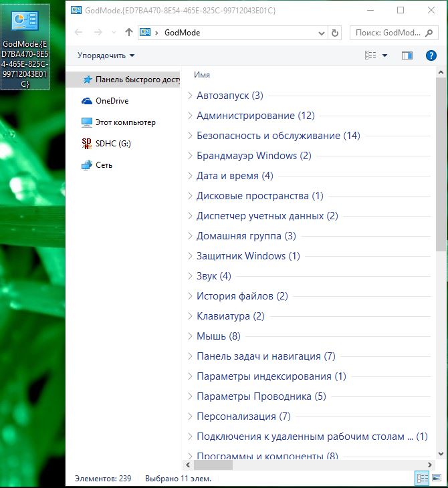Expand the Автозапуск group

tap(190, 96)
